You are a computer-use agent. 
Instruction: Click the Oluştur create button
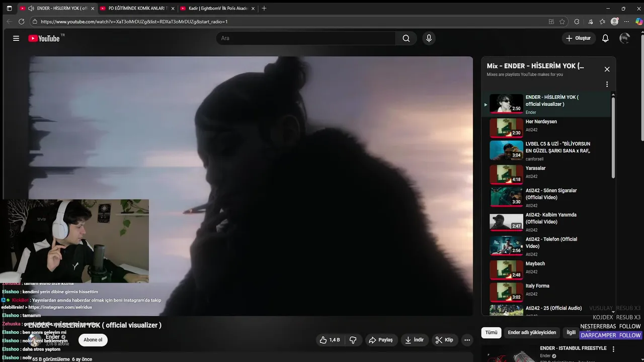pos(579,38)
